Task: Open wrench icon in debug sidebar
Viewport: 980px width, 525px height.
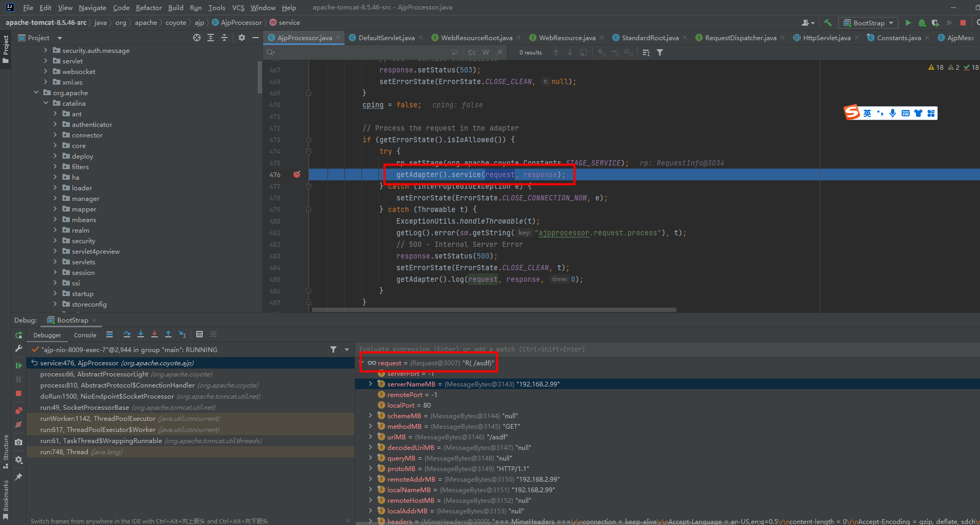Action: pos(19,348)
